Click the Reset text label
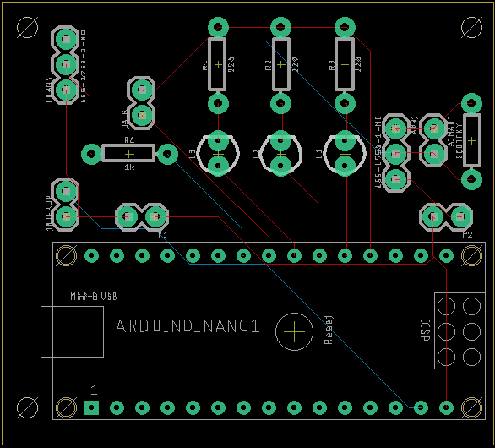Image resolution: width=495 pixels, height=448 pixels. click(x=329, y=330)
